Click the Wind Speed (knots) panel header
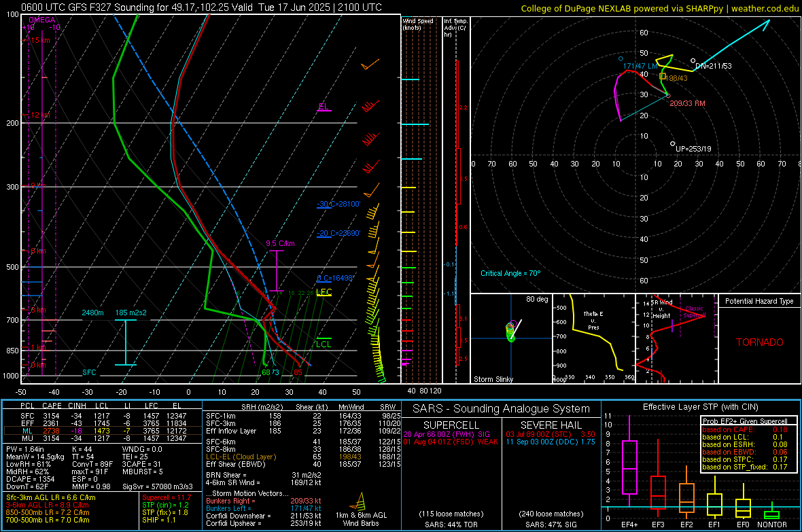This screenshot has width=802, height=532. click(418, 24)
